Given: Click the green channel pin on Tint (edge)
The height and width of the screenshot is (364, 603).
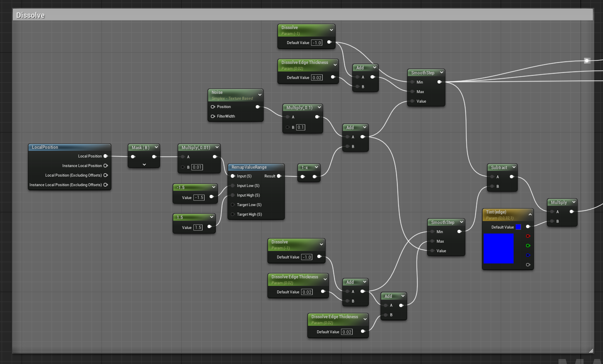Looking at the screenshot, I should pyautogui.click(x=528, y=246).
